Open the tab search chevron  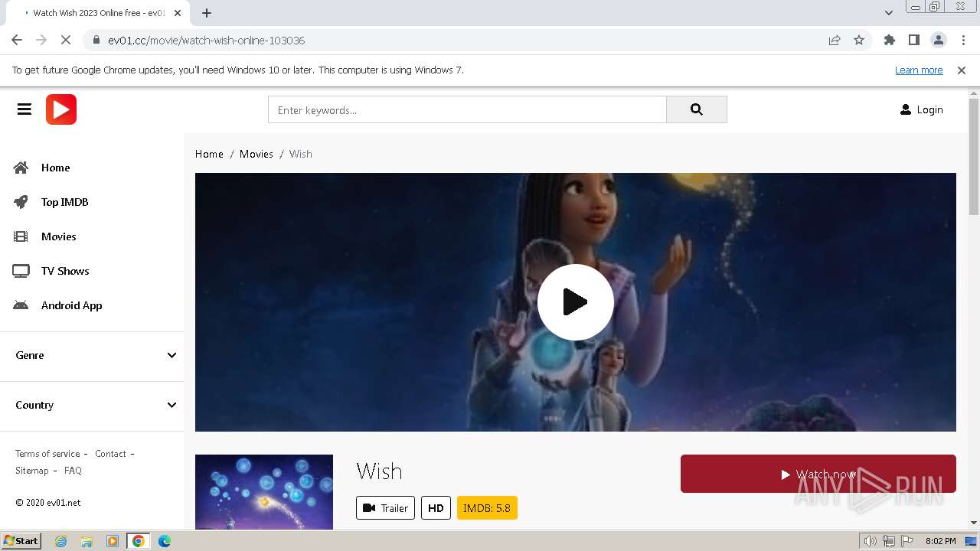[889, 13]
